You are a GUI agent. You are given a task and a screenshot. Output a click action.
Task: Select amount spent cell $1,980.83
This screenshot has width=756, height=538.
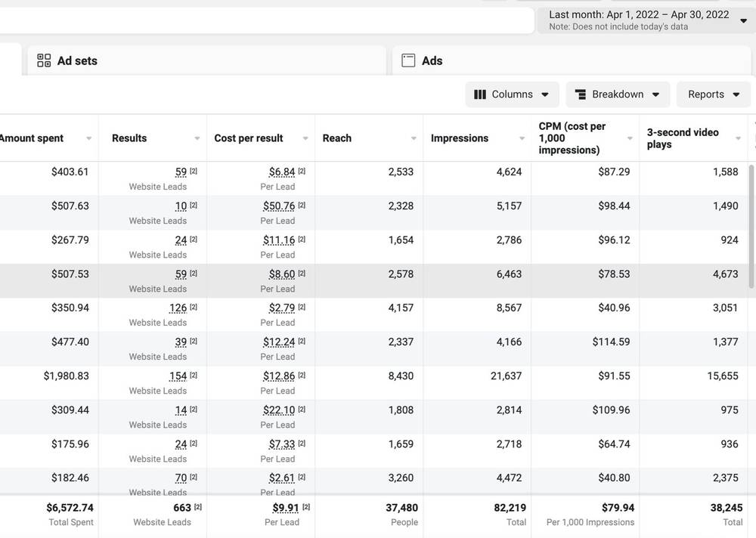66,376
